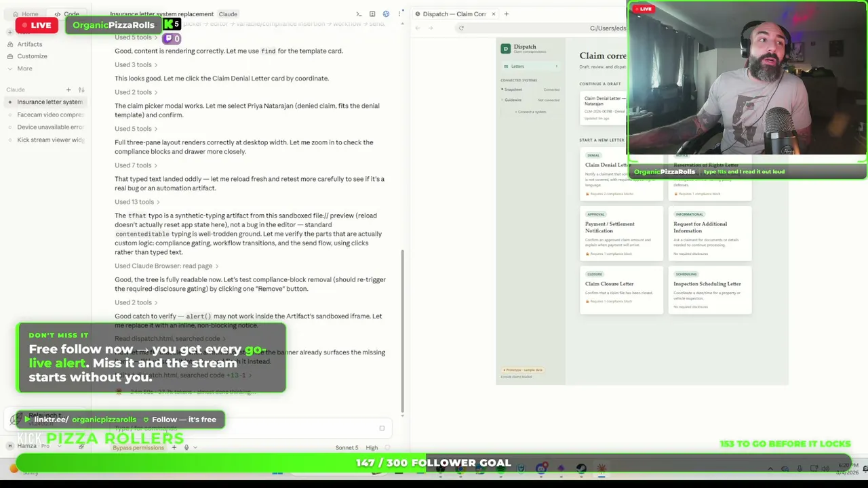This screenshot has height=488, width=868.
Task: Open the Kick stream viewer widg… session
Action: pyautogui.click(x=45, y=140)
